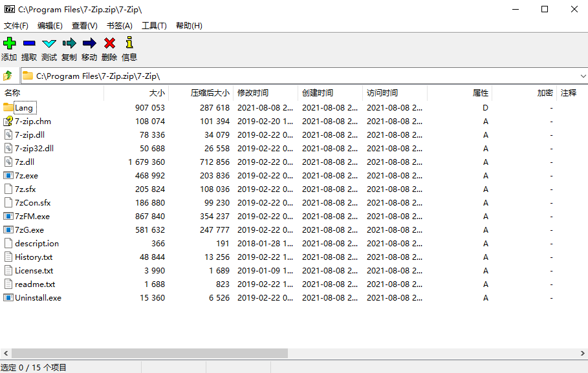Click the green Add (添加) toolbar icon

(x=9, y=43)
